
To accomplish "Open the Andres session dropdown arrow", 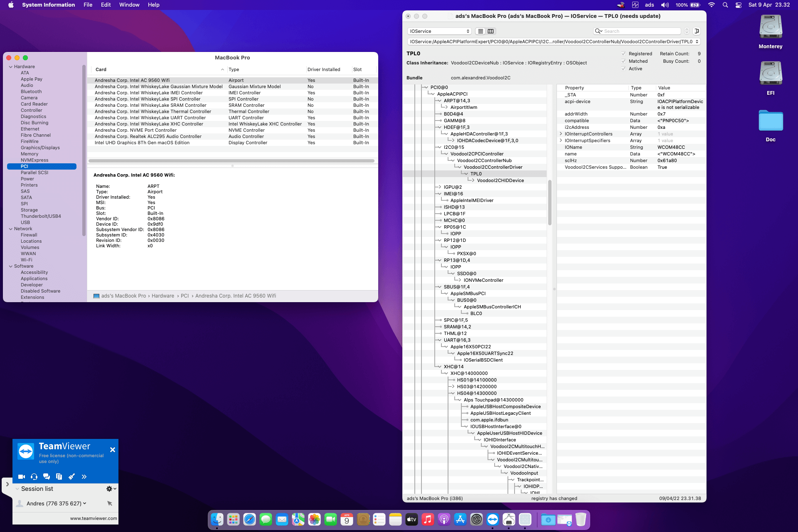I will (x=85, y=503).
